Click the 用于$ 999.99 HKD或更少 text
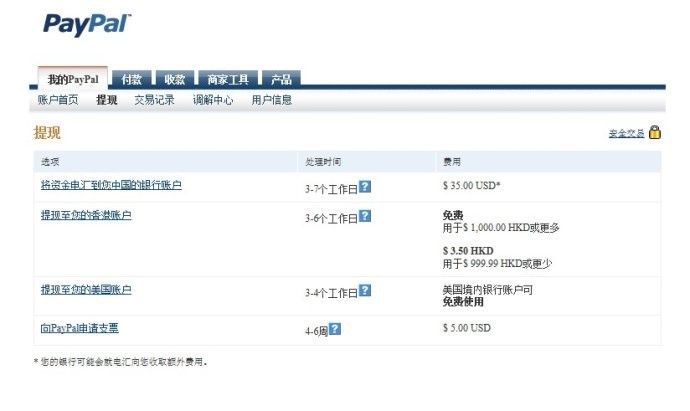Image resolution: width=690 pixels, height=411 pixels. (x=497, y=264)
